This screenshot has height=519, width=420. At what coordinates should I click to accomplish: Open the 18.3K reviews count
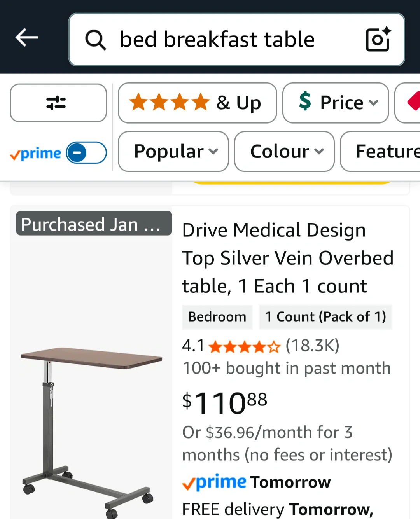(x=313, y=346)
